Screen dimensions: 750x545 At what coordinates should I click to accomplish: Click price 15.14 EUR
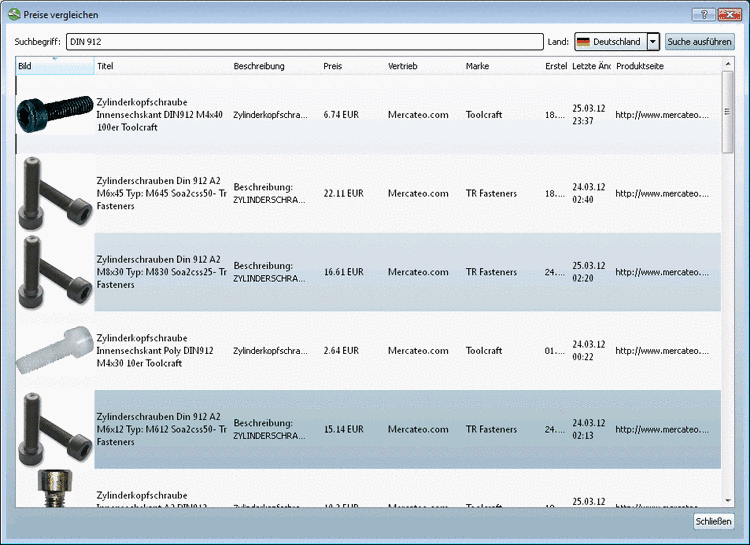[343, 429]
